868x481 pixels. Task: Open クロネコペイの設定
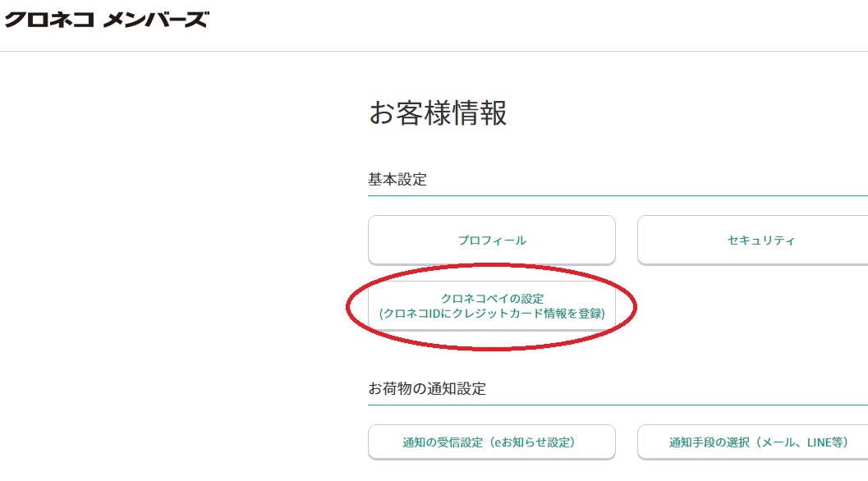(x=491, y=305)
